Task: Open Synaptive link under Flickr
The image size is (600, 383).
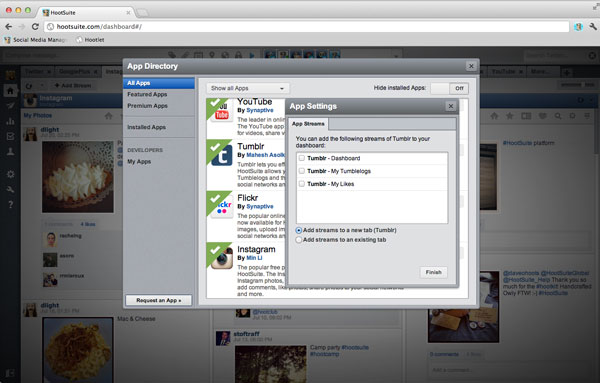Action: coord(260,206)
